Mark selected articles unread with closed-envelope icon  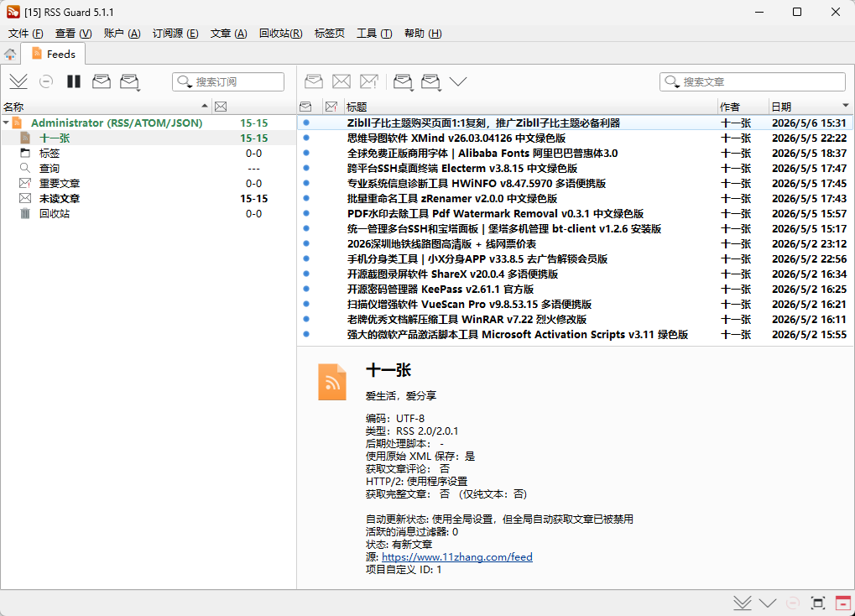coord(341,82)
